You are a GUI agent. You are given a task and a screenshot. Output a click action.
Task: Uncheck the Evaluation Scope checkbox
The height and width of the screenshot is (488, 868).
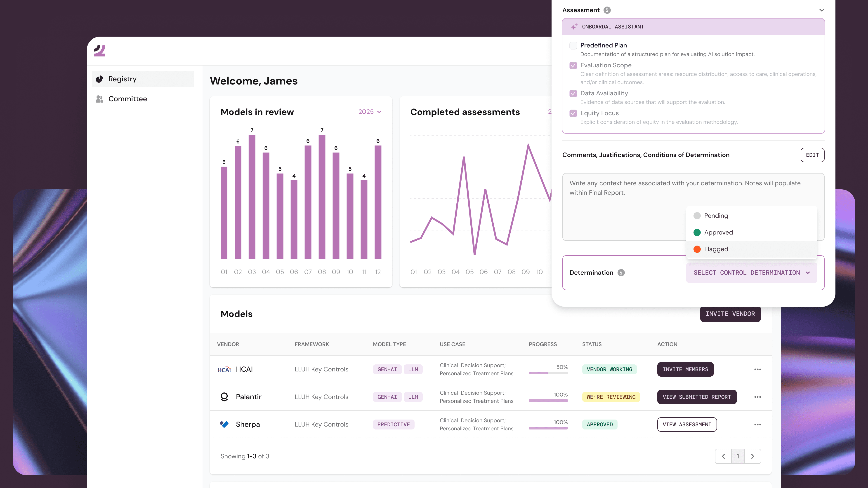point(573,65)
